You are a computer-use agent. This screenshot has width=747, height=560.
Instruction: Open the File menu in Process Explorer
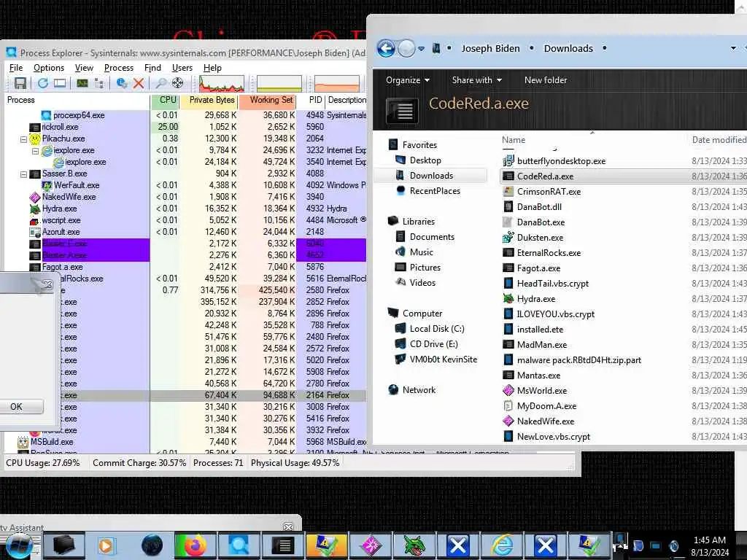(x=16, y=68)
